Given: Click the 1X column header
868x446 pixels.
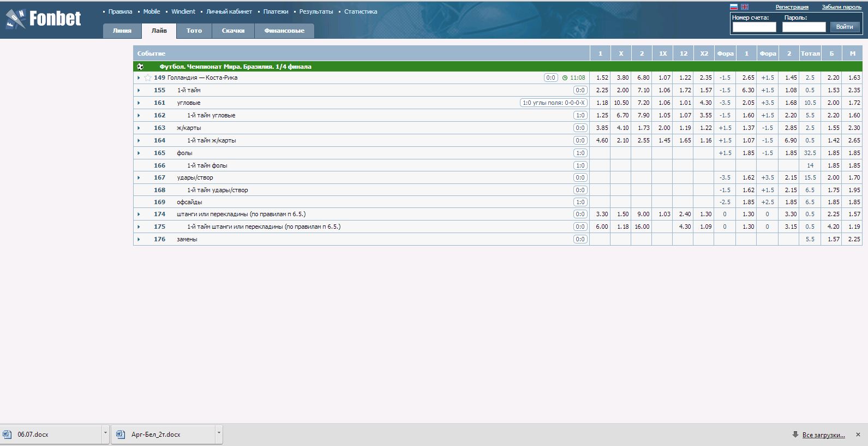Looking at the screenshot, I should tap(663, 53).
